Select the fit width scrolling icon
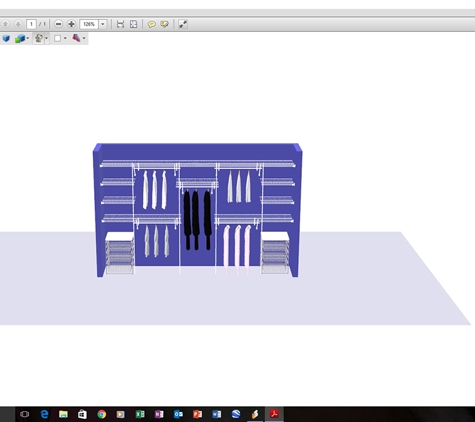The height and width of the screenshot is (422, 475). coord(120,24)
